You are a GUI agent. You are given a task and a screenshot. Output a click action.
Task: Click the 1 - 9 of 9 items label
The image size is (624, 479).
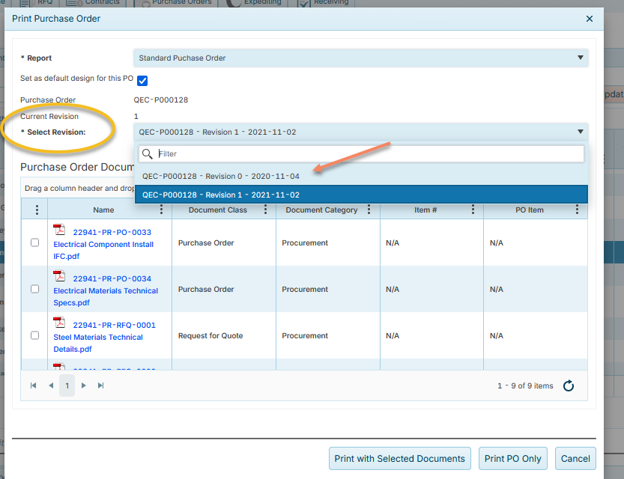[x=525, y=386]
